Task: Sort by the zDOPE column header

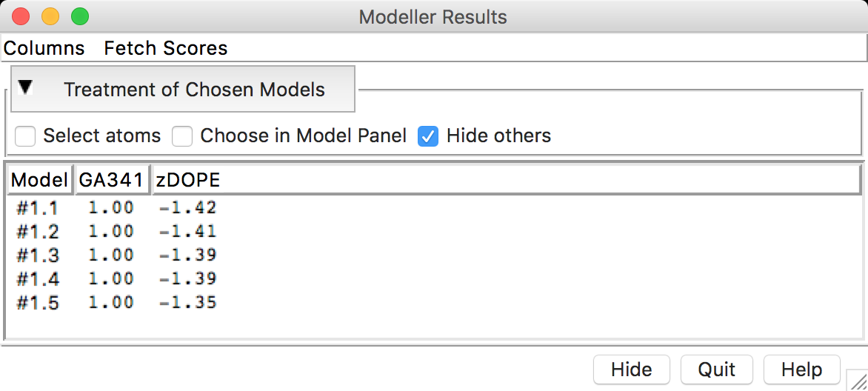Action: coord(506,180)
